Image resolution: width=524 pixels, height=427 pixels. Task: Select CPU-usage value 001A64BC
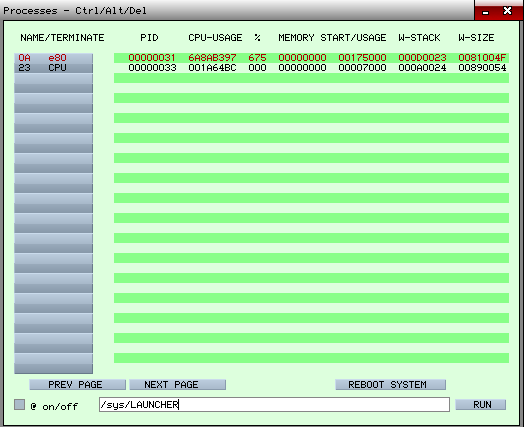212,68
